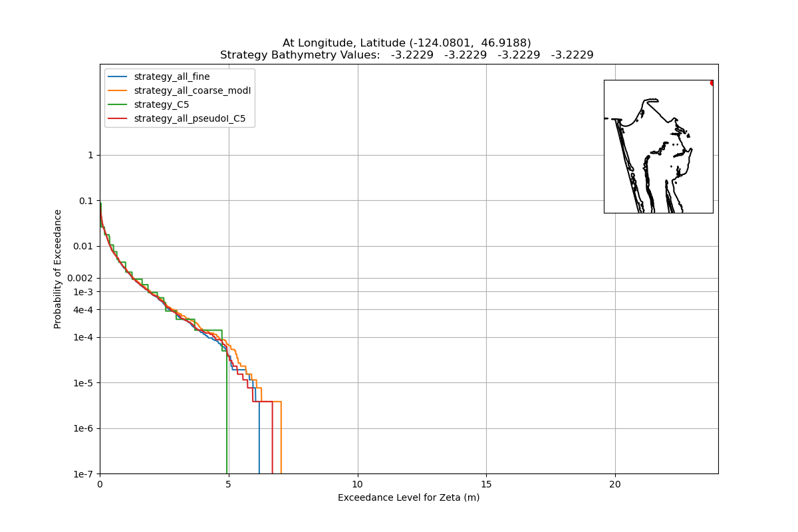The width and height of the screenshot is (798, 532).
Task: Click the x-axis tick label 5
Action: coord(229,484)
